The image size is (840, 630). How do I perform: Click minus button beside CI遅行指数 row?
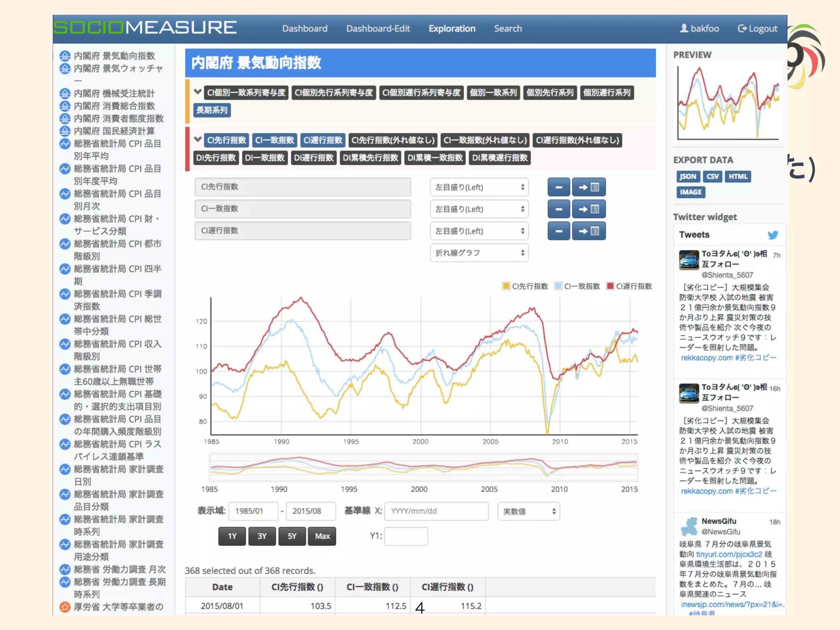pos(558,231)
